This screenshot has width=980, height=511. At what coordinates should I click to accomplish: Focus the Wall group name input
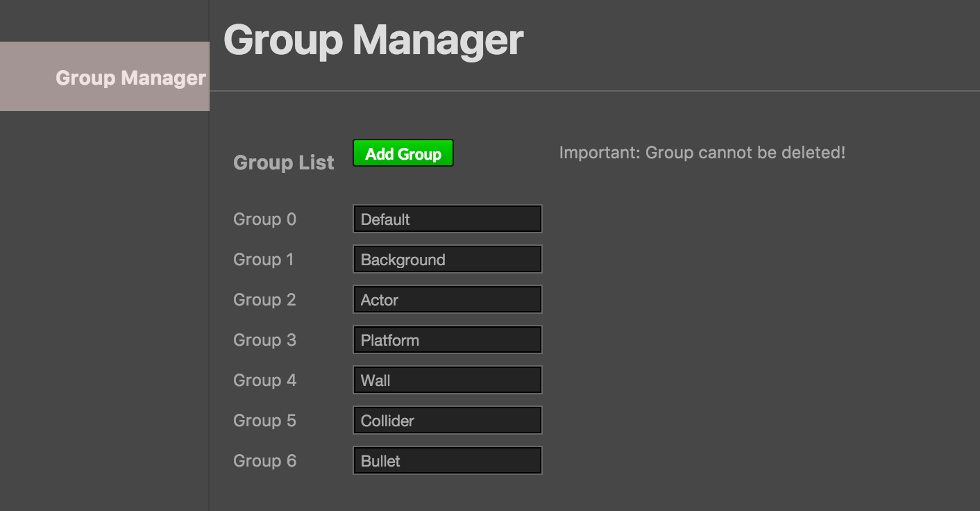pos(448,380)
